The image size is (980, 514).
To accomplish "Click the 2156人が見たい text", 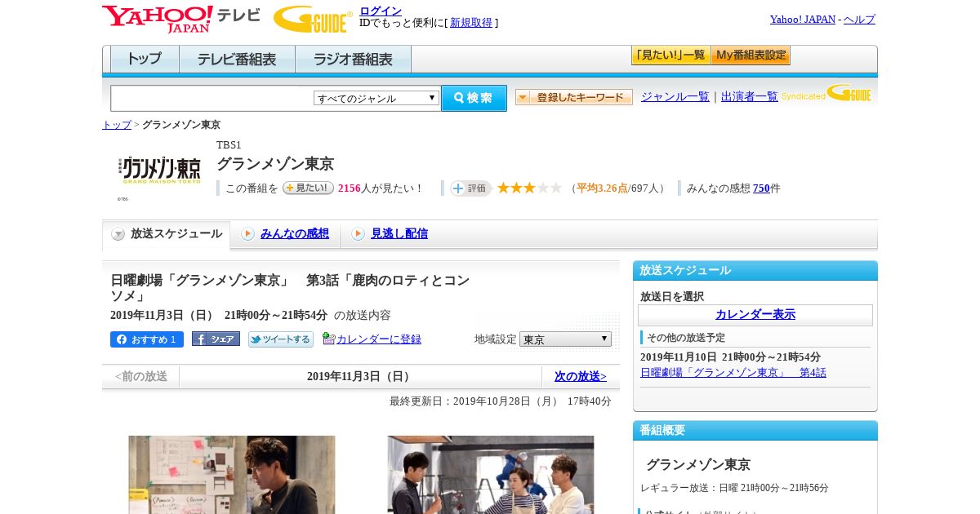I will (x=381, y=188).
